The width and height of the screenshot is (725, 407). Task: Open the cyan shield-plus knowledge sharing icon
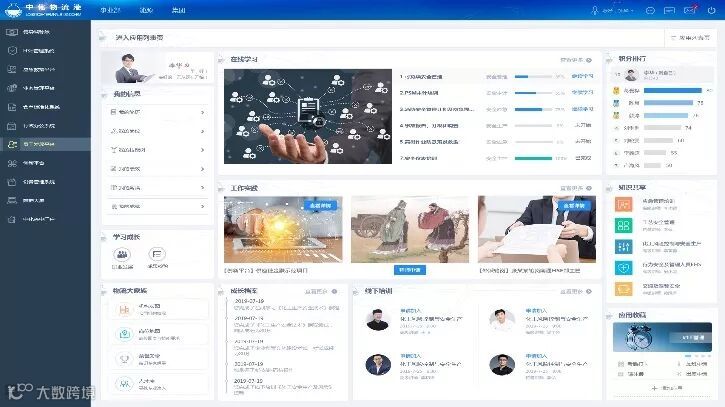click(623, 268)
